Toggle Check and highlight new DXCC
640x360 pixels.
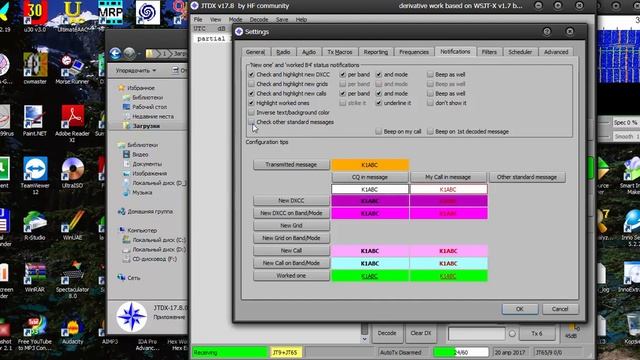click(x=251, y=75)
